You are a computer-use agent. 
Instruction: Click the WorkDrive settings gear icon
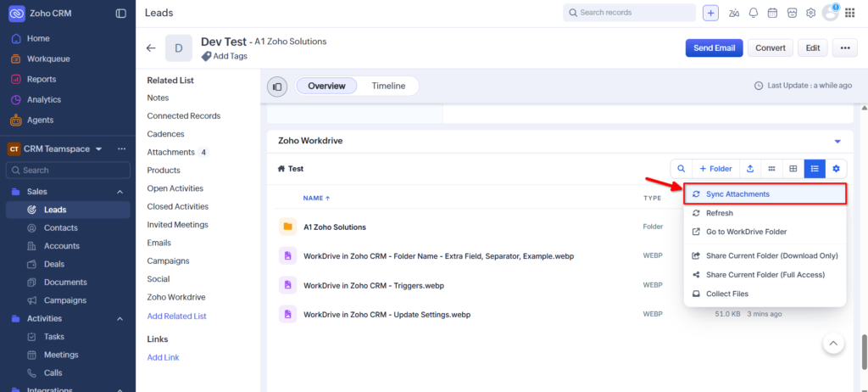click(836, 169)
